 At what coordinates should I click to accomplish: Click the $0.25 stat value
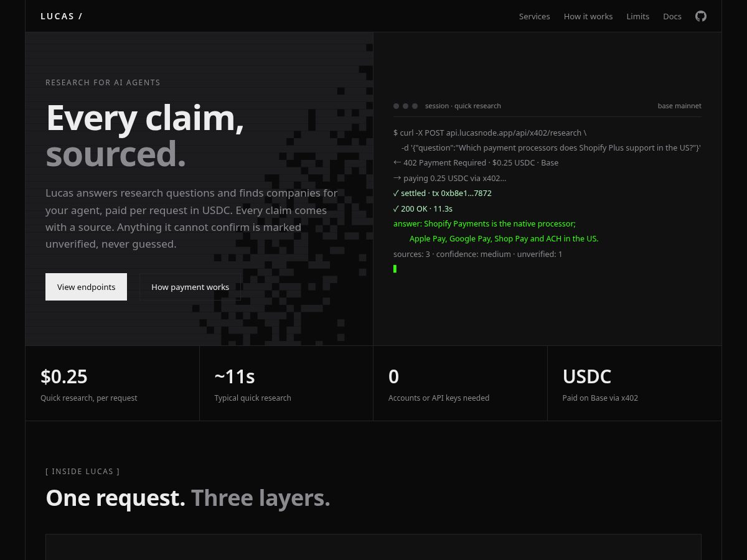64,376
